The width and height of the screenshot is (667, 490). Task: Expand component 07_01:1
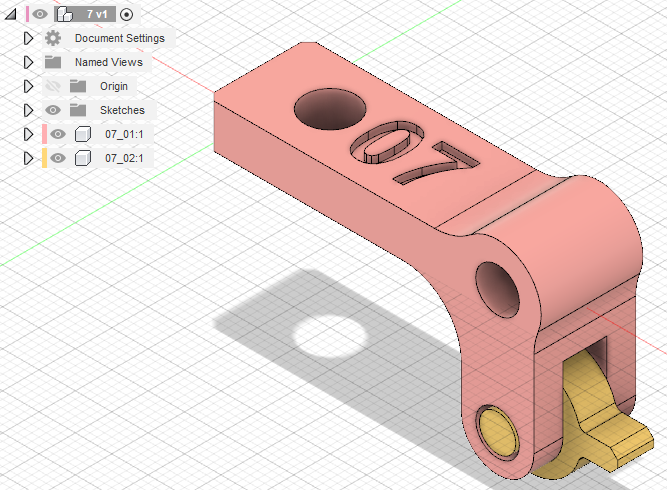pos(29,134)
